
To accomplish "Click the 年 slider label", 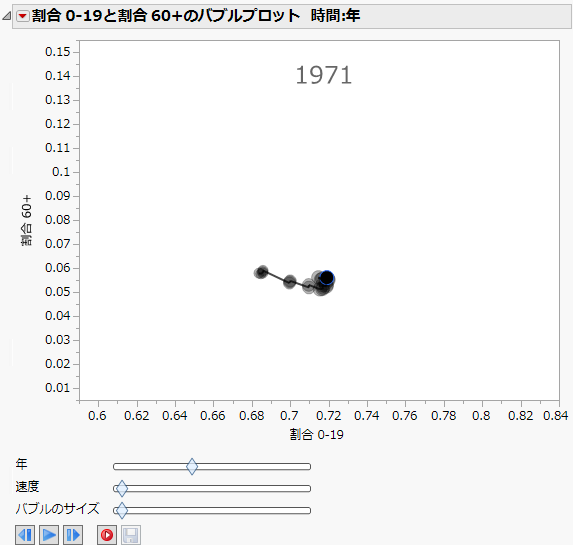I will click(x=21, y=464).
